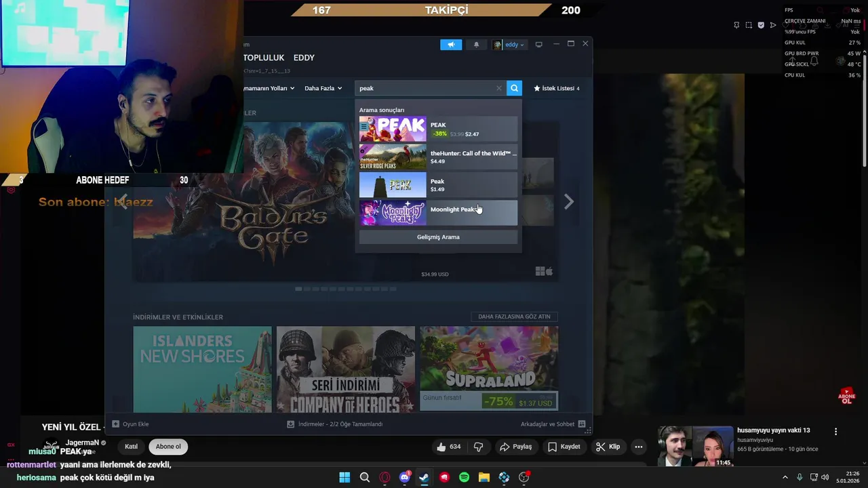The width and height of the screenshot is (868, 488).
Task: Select the Peak result priced $1.49
Action: pos(438,185)
